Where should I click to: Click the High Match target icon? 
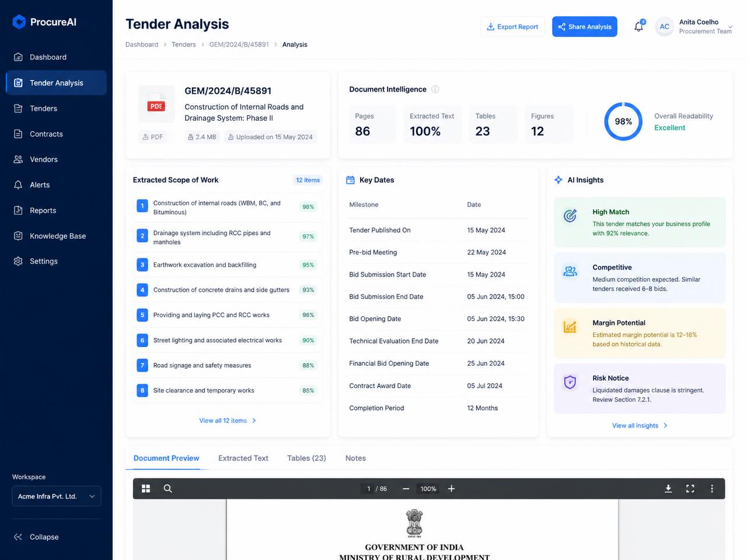tap(570, 216)
